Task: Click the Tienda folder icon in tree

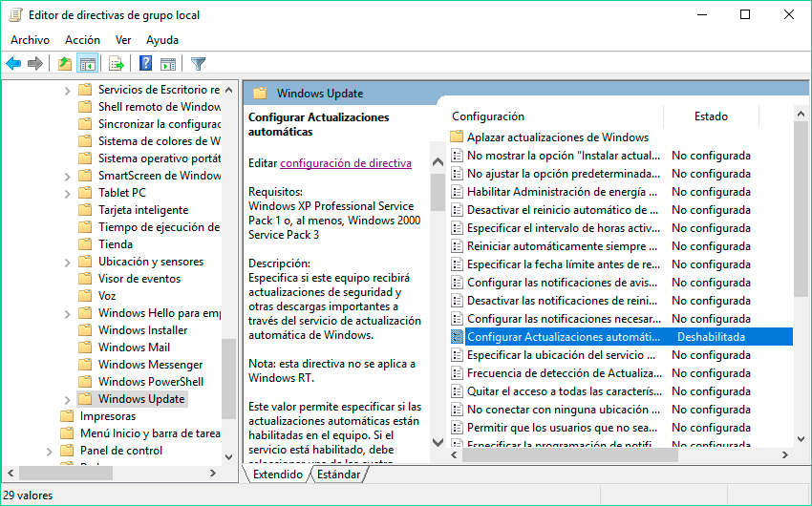Action: 85,244
